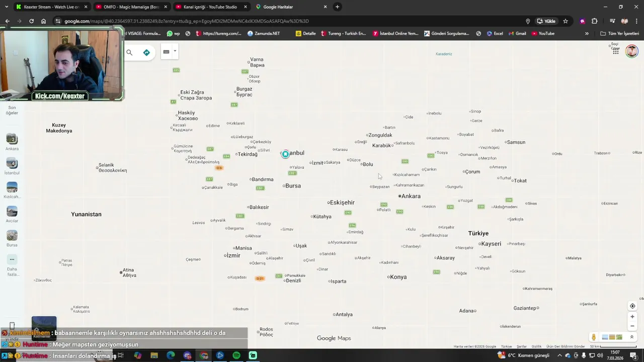Image resolution: width=644 pixels, height=362 pixels.
Task: Open the Chrome extensions puzzle icon
Action: tap(594, 21)
